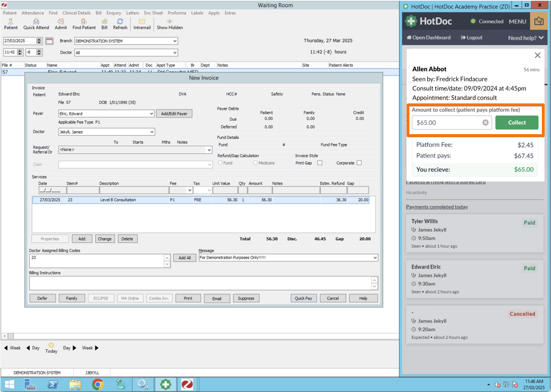551x392 pixels.
Task: Select the Level B Consultation service row
Action: (x=201, y=200)
